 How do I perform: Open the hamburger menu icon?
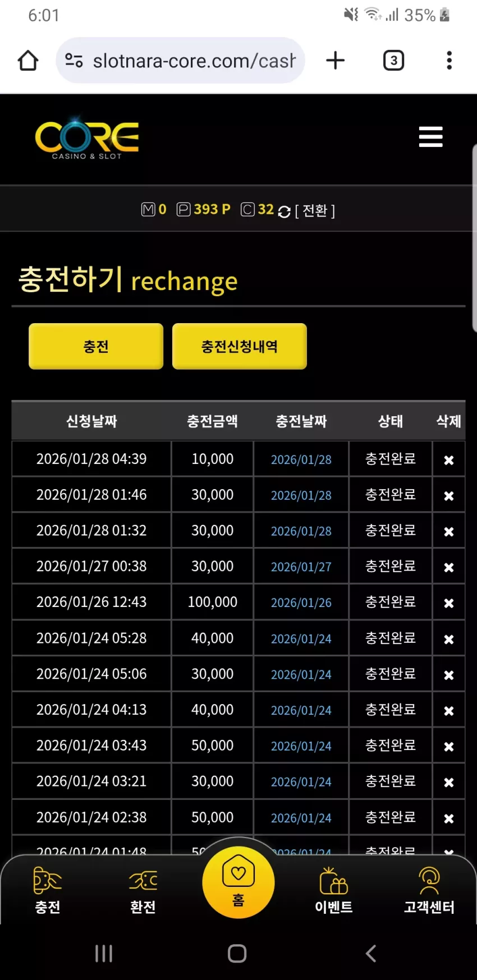[430, 137]
